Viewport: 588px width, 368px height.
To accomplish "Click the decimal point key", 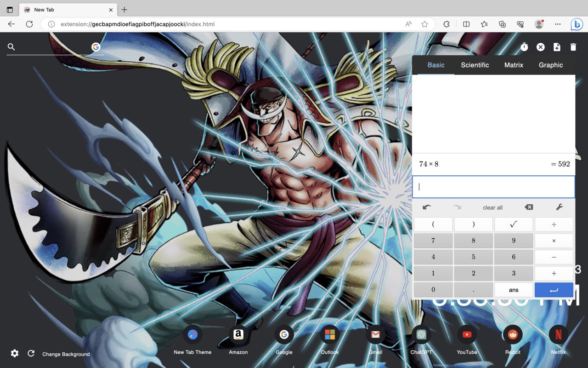I will click(x=474, y=290).
